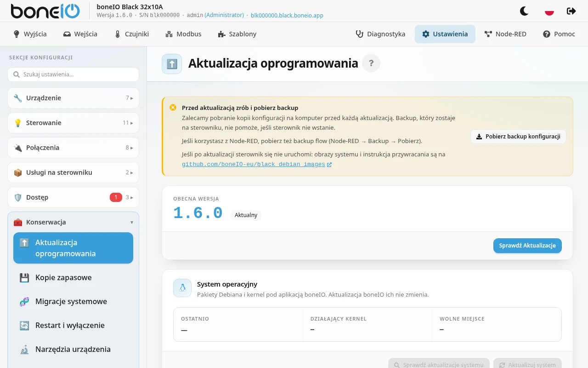Expand the Połączenia section
This screenshot has height=368, width=588.
point(73,148)
